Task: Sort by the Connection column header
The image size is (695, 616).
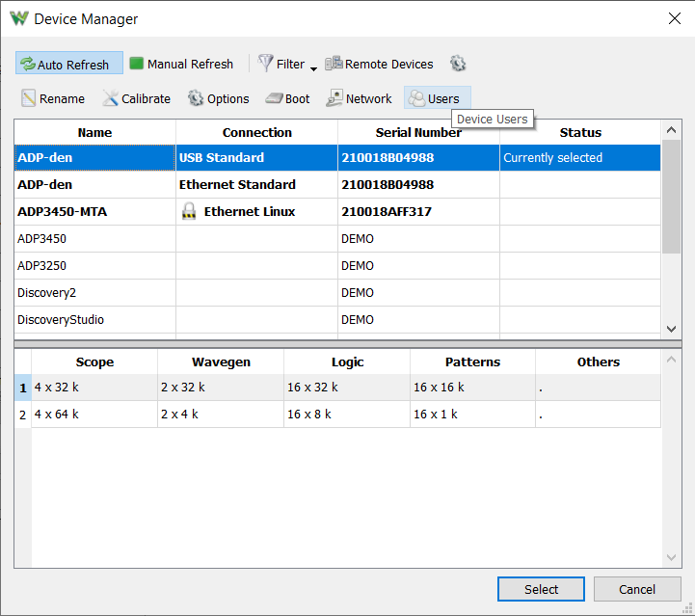Action: point(257,132)
